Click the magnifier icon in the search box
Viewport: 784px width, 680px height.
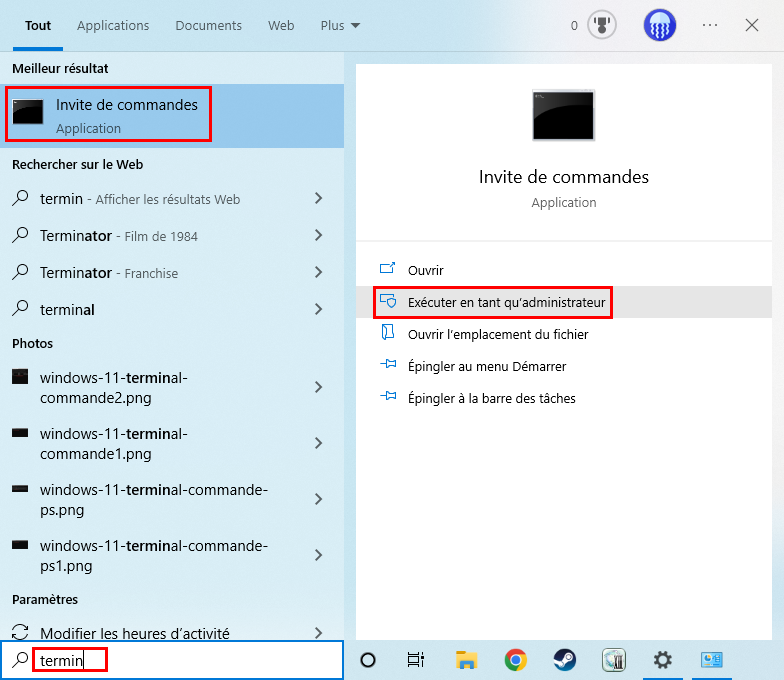20,660
